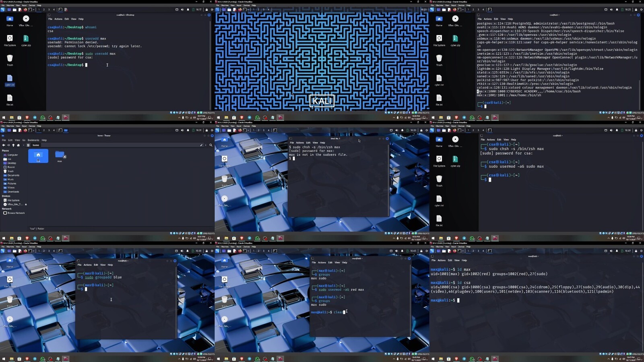644x362 pixels.
Task: Open Recent in Thunar Places sidebar
Action: pyautogui.click(x=10, y=167)
